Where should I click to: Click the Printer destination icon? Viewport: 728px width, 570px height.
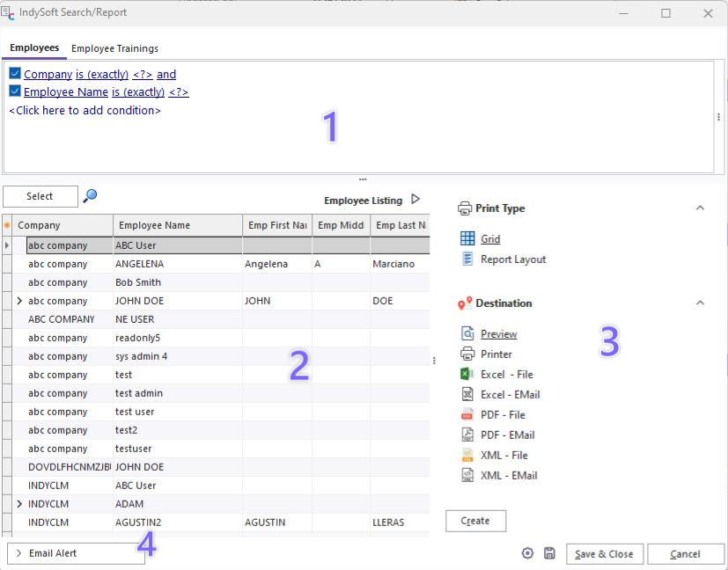(x=467, y=354)
